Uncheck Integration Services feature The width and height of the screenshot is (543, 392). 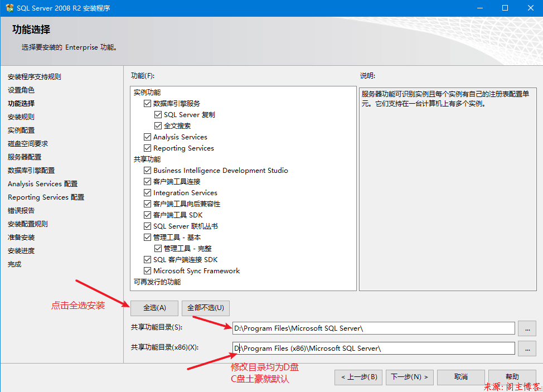(x=148, y=192)
